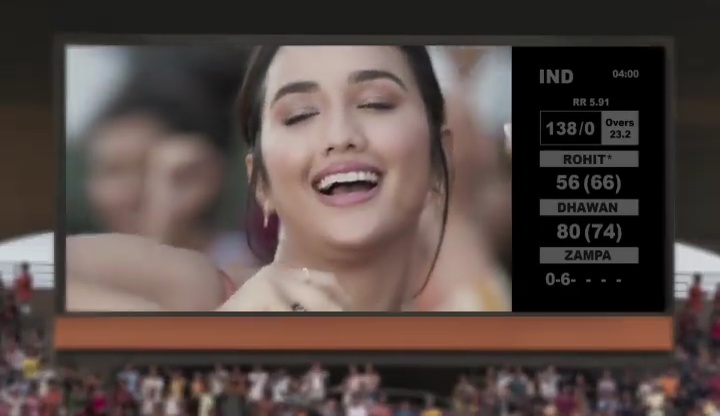Click the 0-6 ball-by-ball record

[x=560, y=280]
